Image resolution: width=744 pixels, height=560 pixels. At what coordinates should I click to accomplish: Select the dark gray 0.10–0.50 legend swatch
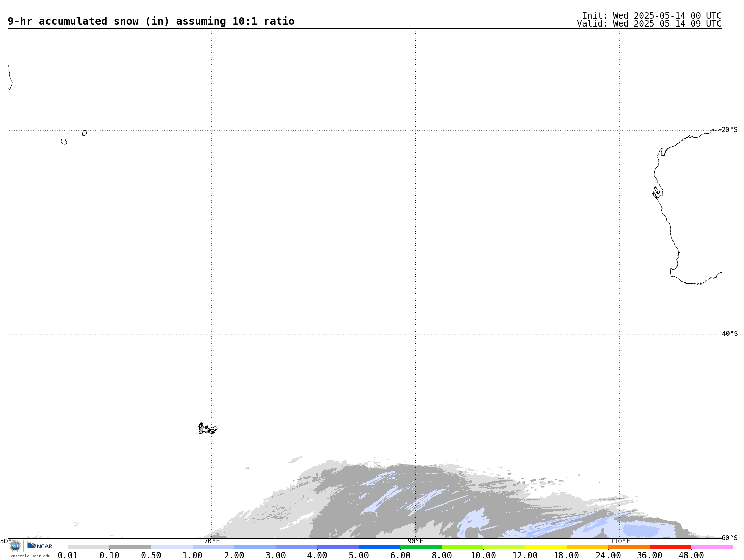[x=130, y=547]
